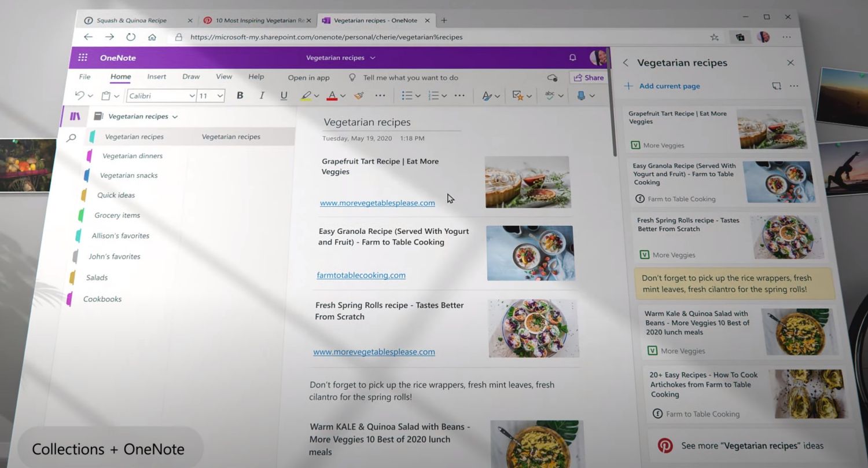Open the OneNote app launcher grid
The height and width of the screenshot is (468, 868).
[83, 57]
